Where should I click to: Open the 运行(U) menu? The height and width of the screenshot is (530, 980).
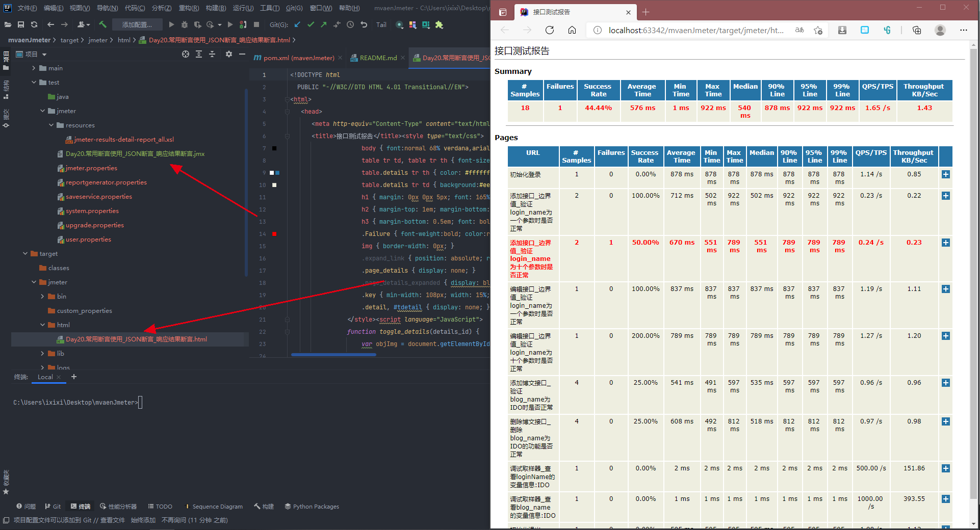coord(243,8)
